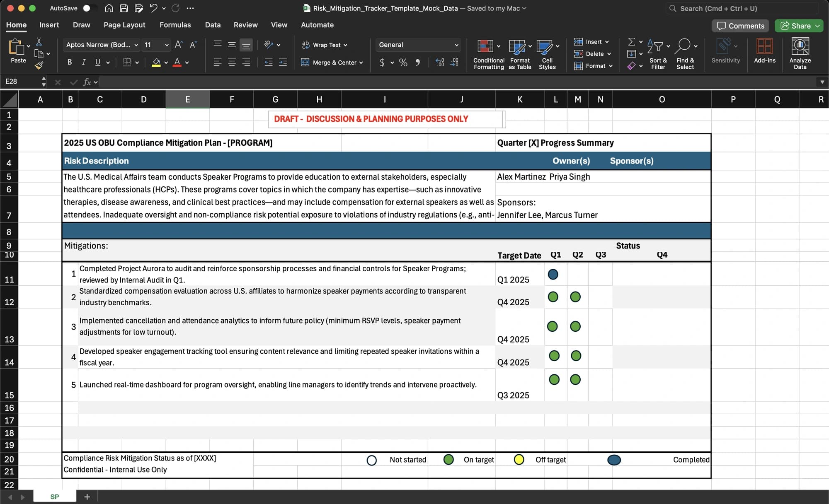Toggle center horizontal alignment

click(x=232, y=62)
